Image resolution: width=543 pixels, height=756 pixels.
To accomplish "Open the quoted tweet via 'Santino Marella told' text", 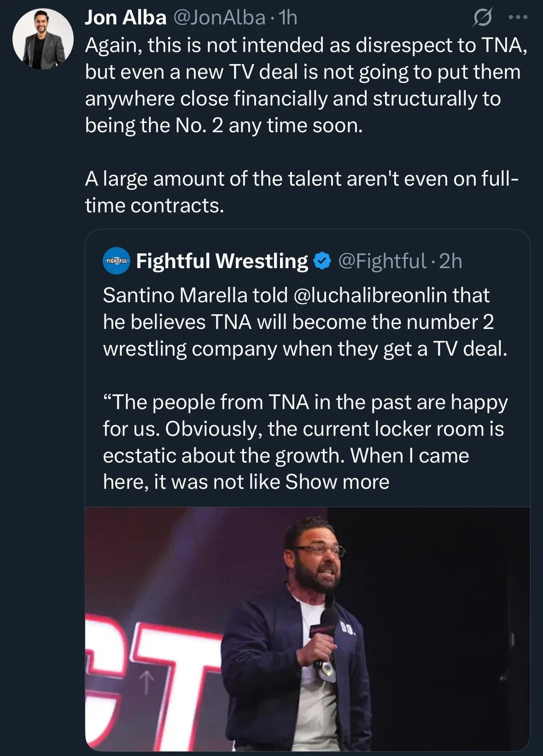I will [x=196, y=295].
